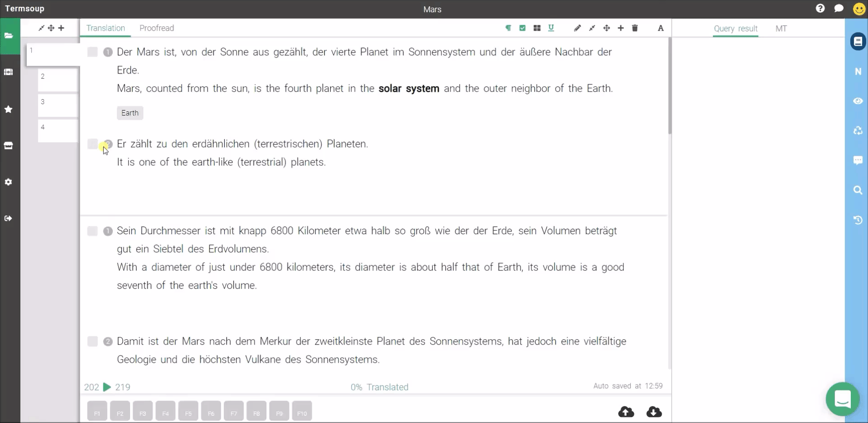The width and height of the screenshot is (868, 423).
Task: Tick the checkbox beside 'Damit ist der Mars'
Action: [x=92, y=341]
